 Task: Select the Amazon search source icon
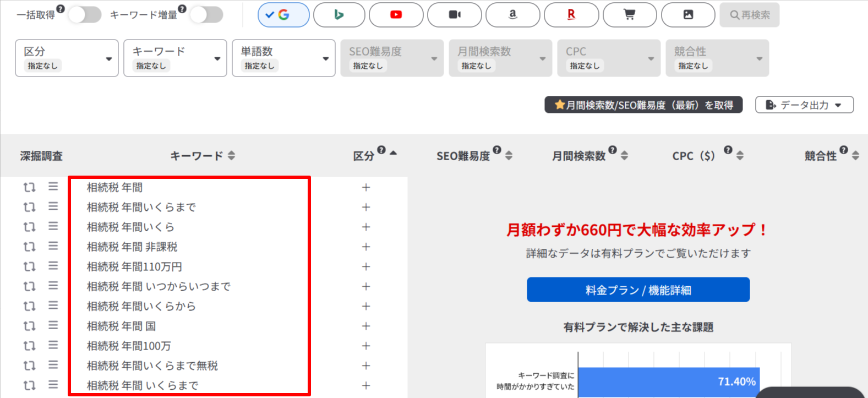512,15
